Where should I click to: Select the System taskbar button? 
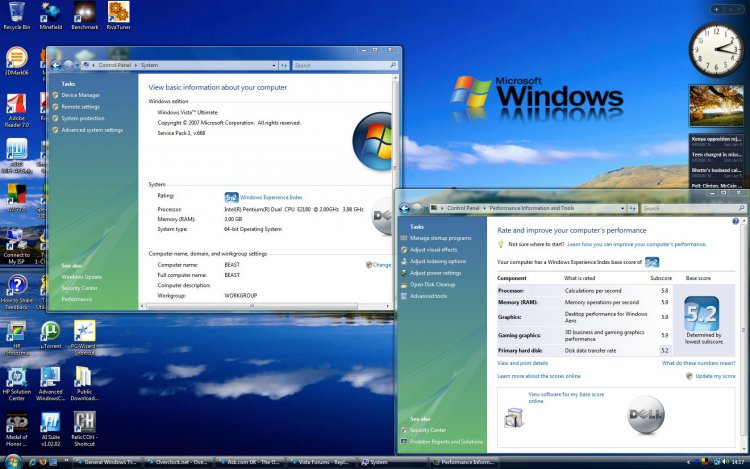tap(392, 462)
